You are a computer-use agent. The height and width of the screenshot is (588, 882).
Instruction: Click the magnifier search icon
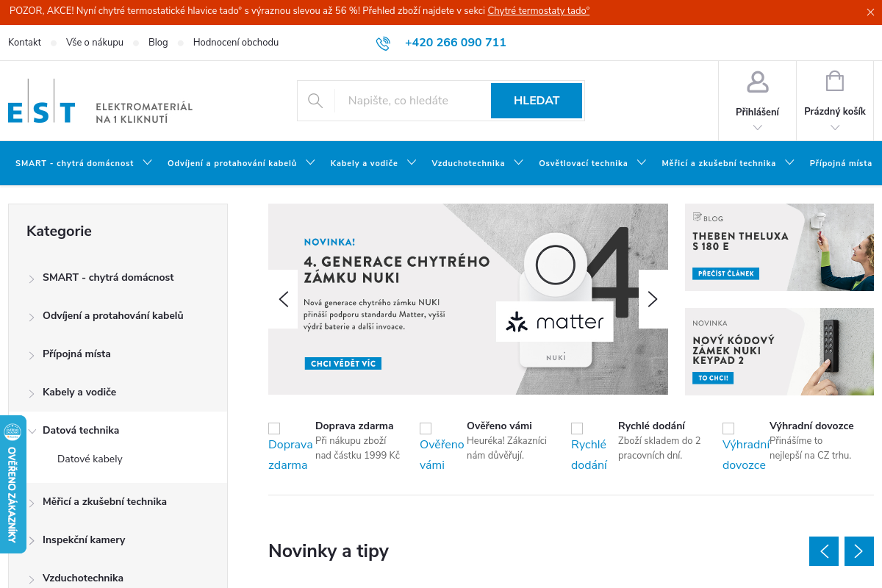coord(315,101)
